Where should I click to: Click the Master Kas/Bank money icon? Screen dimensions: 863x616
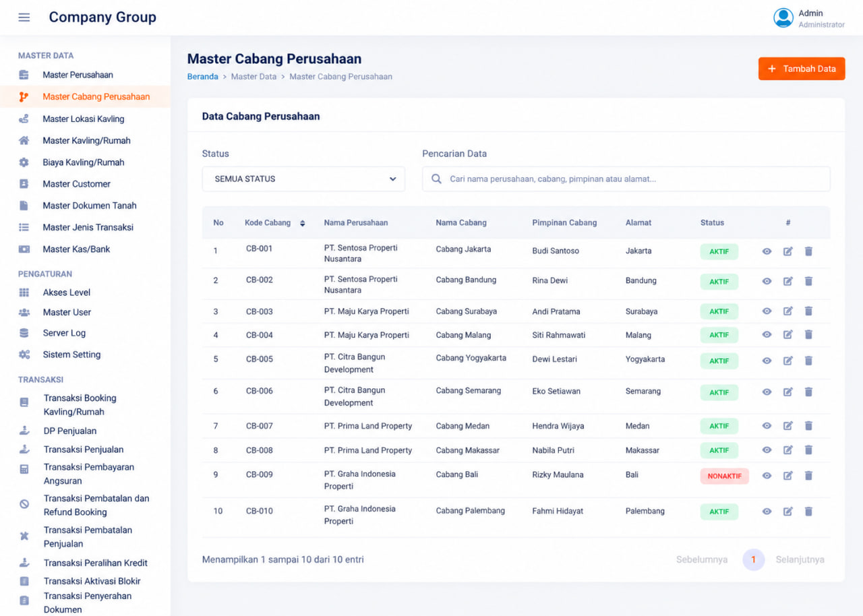pos(24,249)
